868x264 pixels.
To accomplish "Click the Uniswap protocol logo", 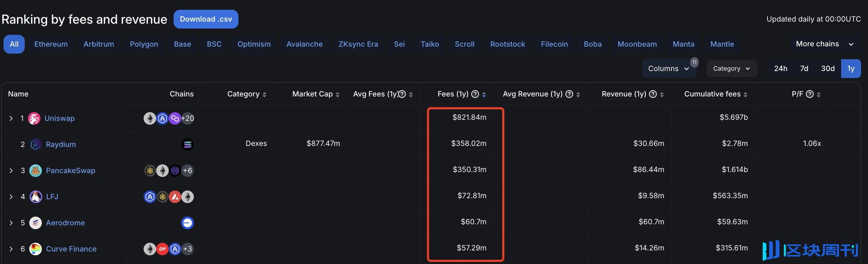I will pyautogui.click(x=34, y=118).
